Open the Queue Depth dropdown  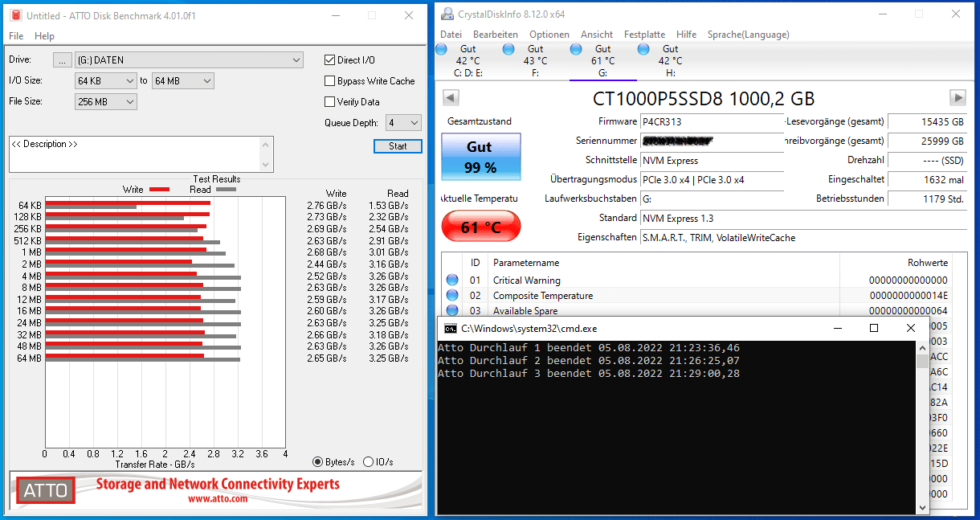(403, 123)
